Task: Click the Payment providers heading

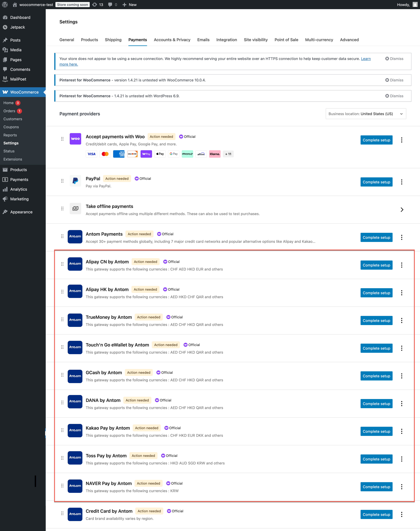Action: 80,114
